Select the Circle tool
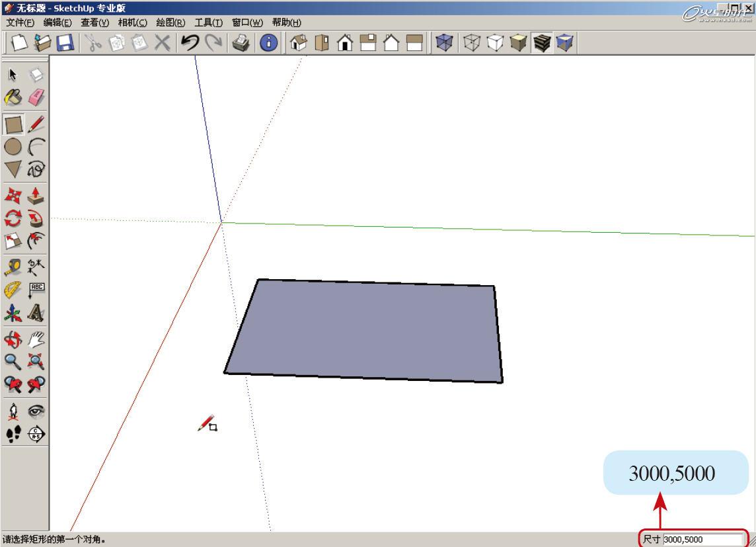This screenshot has width=756, height=547. pyautogui.click(x=13, y=147)
